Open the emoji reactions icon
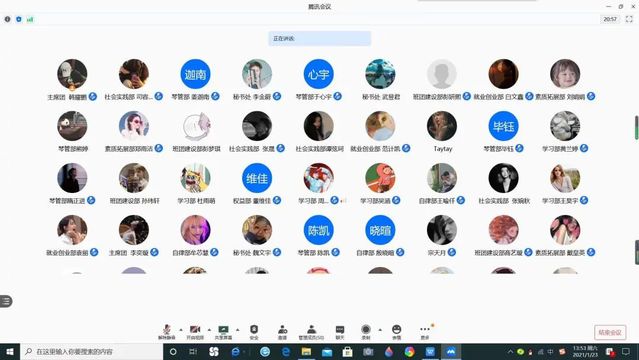This screenshot has width=639, height=360. pyautogui.click(x=397, y=332)
